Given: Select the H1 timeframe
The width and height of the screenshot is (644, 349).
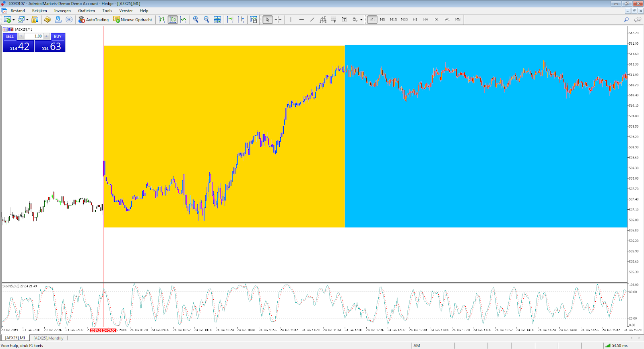Looking at the screenshot, I should (x=415, y=19).
